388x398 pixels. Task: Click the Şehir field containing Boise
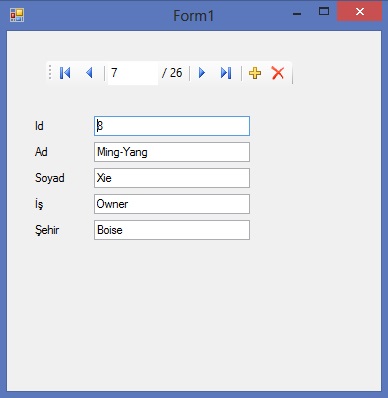coord(172,230)
